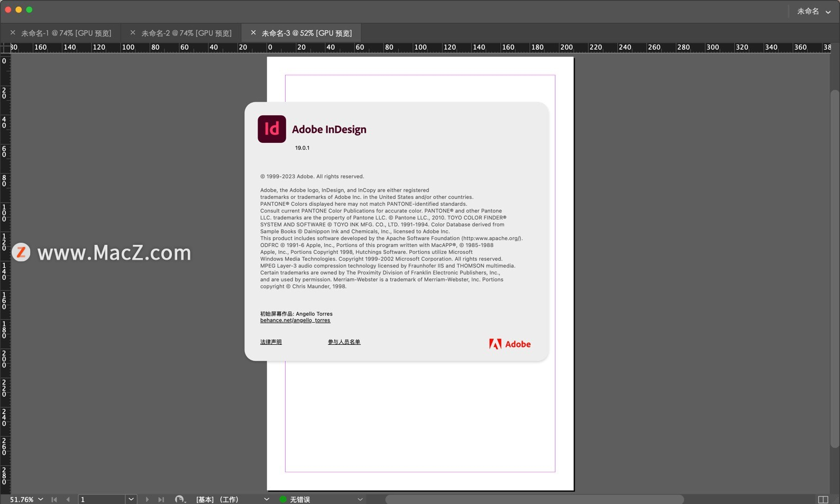
Task: Click the © 1999-2023 Adobe copyright line
Action: [x=312, y=177]
